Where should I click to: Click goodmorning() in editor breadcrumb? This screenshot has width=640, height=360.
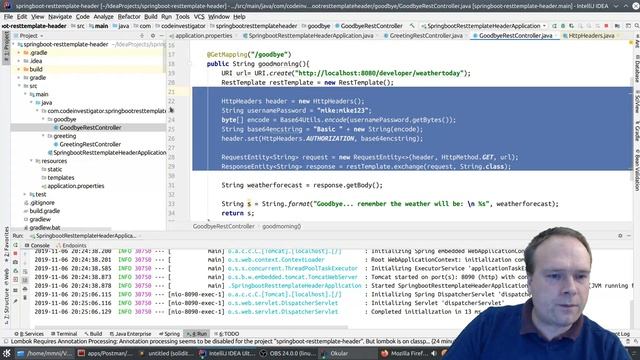coord(282,226)
